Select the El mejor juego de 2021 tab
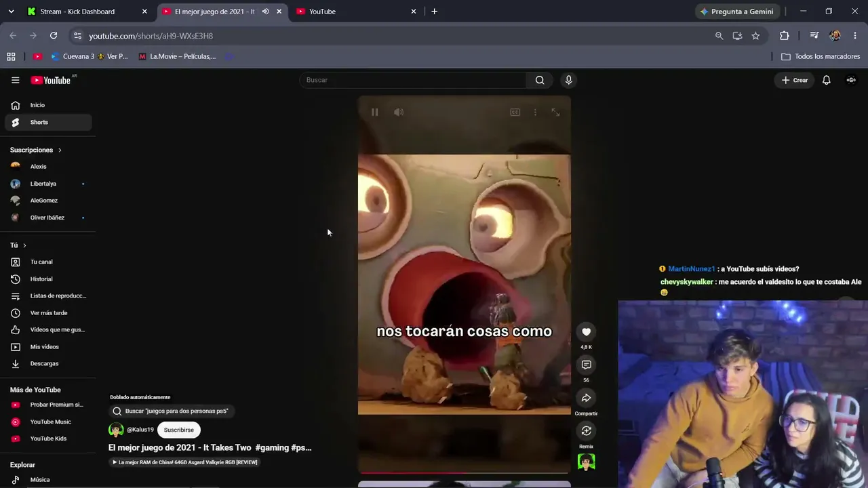868x488 pixels. (x=214, y=12)
